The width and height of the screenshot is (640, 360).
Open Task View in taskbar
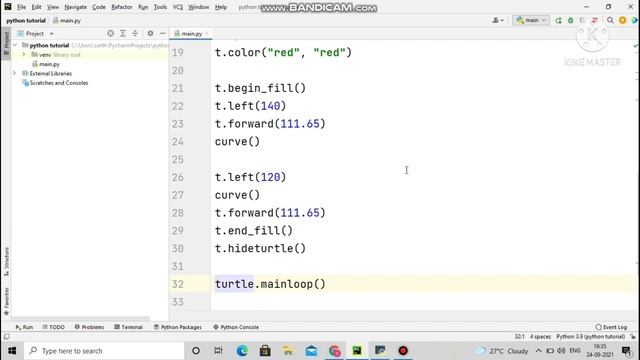click(x=218, y=351)
